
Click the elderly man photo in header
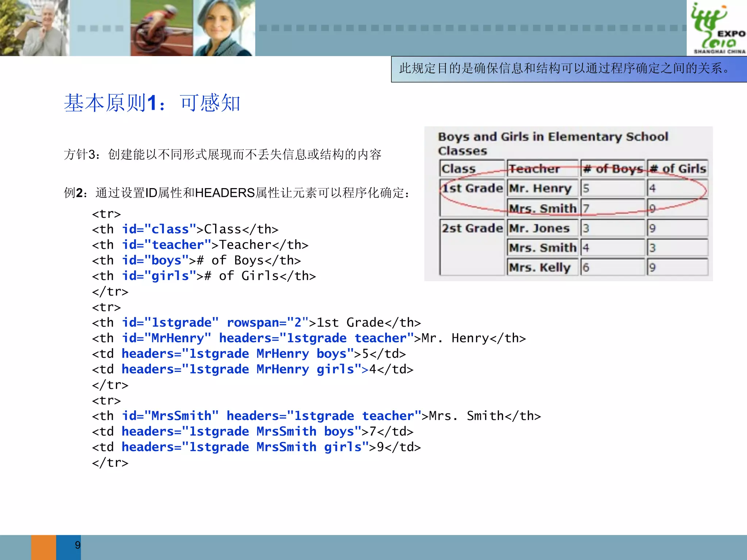click(35, 28)
